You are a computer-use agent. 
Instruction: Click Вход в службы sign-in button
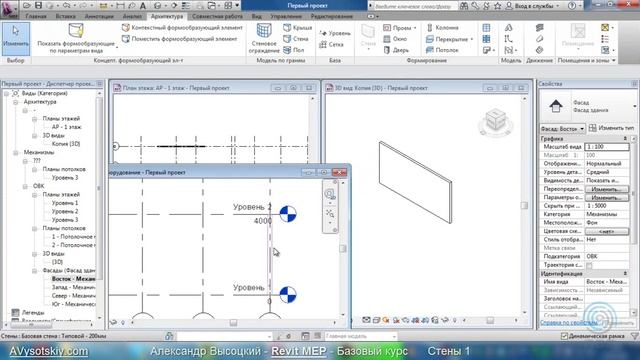(x=533, y=6)
